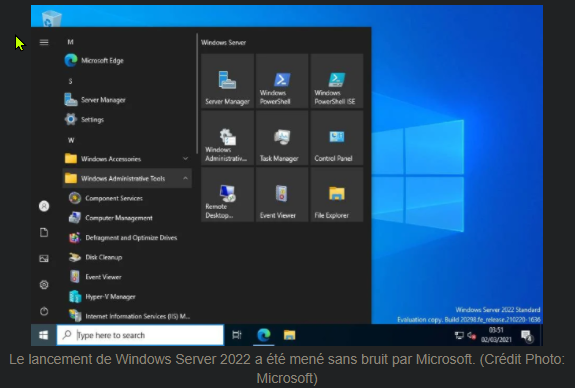This screenshot has width=575, height=388.
Task: Open Microsoft Edge on the taskbar
Action: coord(264,335)
